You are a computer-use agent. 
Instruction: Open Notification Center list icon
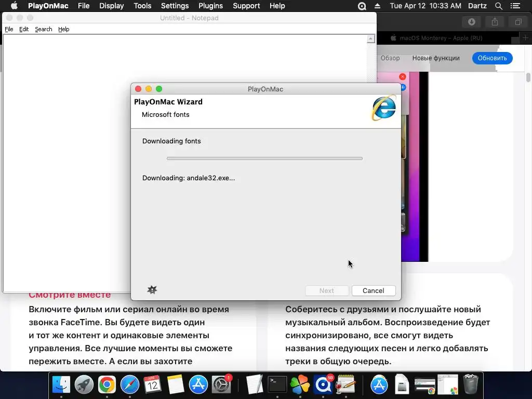point(515,6)
